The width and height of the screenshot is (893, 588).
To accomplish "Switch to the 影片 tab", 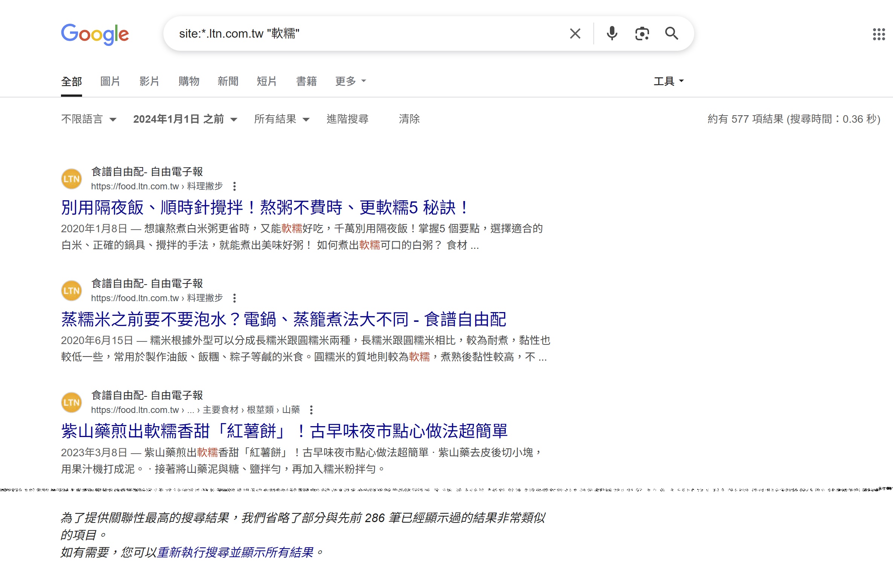I will coord(149,81).
